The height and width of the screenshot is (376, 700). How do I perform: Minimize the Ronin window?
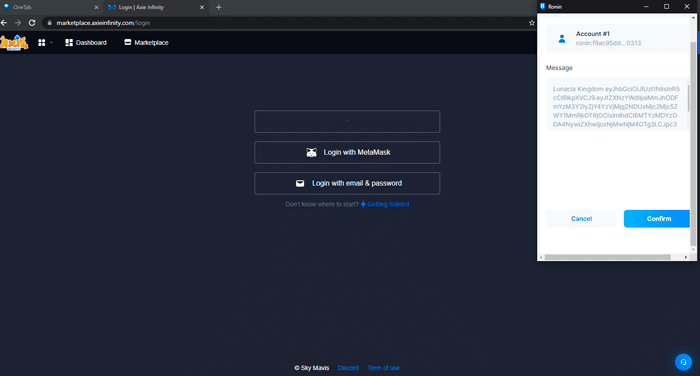coord(646,7)
